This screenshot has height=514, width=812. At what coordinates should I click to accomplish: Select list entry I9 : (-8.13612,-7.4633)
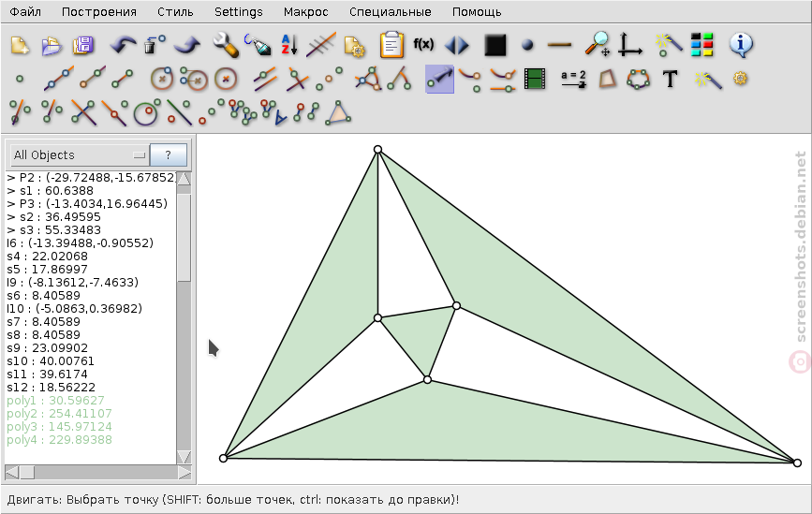[x=72, y=282]
